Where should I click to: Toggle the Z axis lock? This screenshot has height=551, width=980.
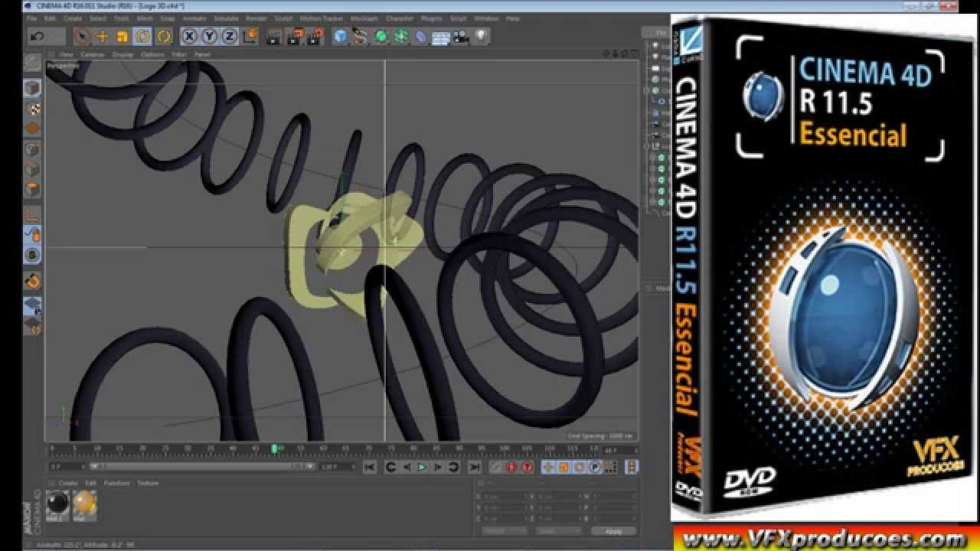tap(229, 36)
